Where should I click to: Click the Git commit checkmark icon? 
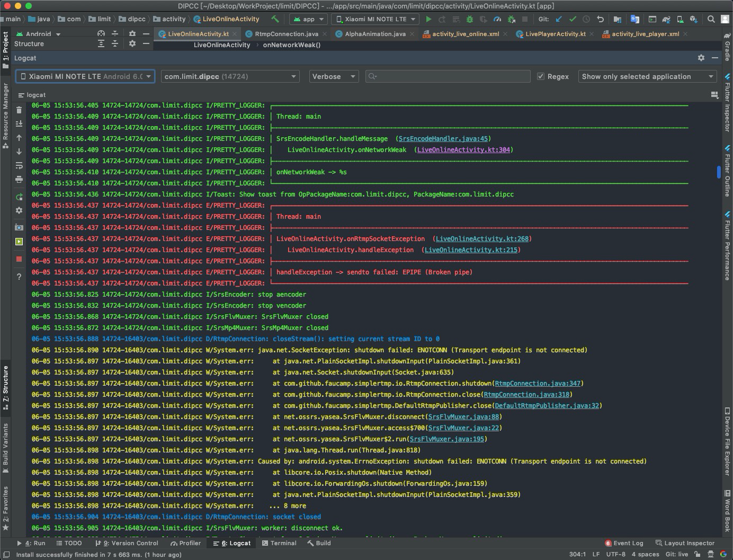573,19
